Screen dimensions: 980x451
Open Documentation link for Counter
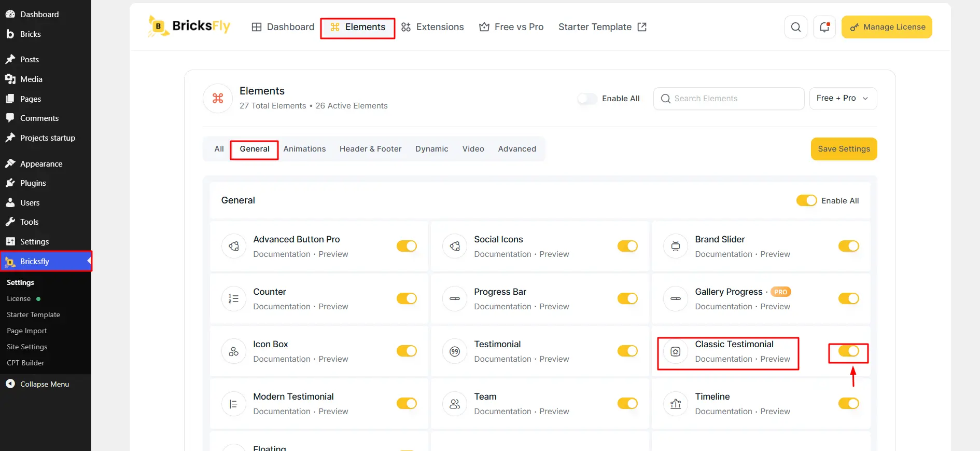click(x=282, y=307)
